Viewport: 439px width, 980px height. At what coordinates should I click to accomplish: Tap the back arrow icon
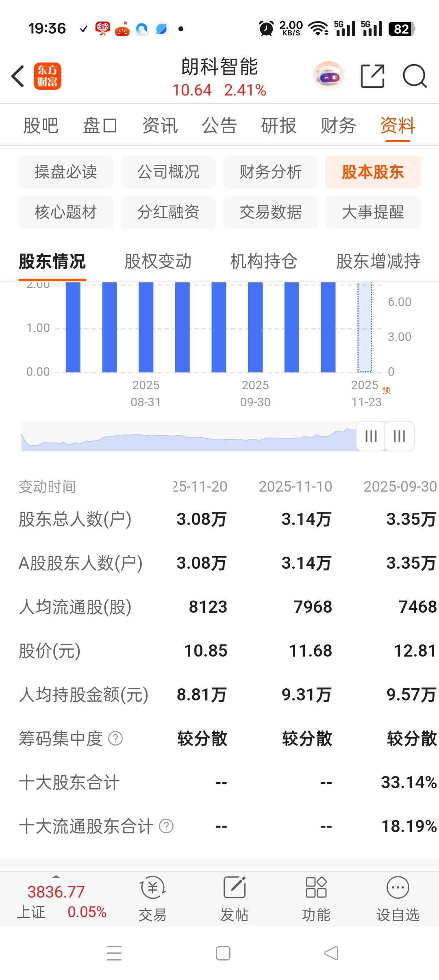(18, 76)
